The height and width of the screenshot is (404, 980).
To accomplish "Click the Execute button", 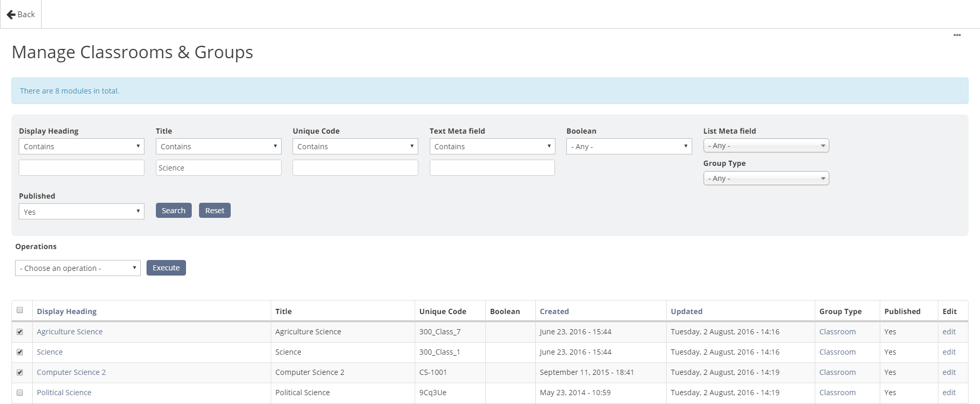I will [x=166, y=268].
